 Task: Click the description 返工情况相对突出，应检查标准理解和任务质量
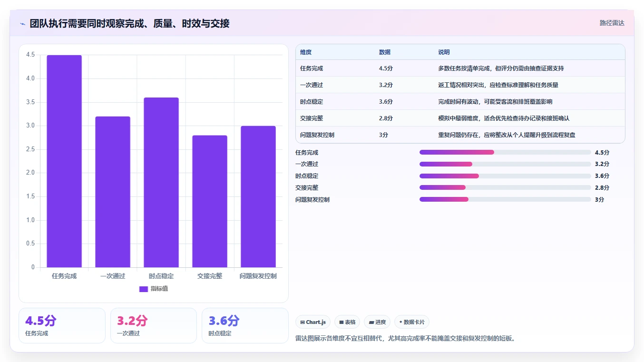click(498, 85)
